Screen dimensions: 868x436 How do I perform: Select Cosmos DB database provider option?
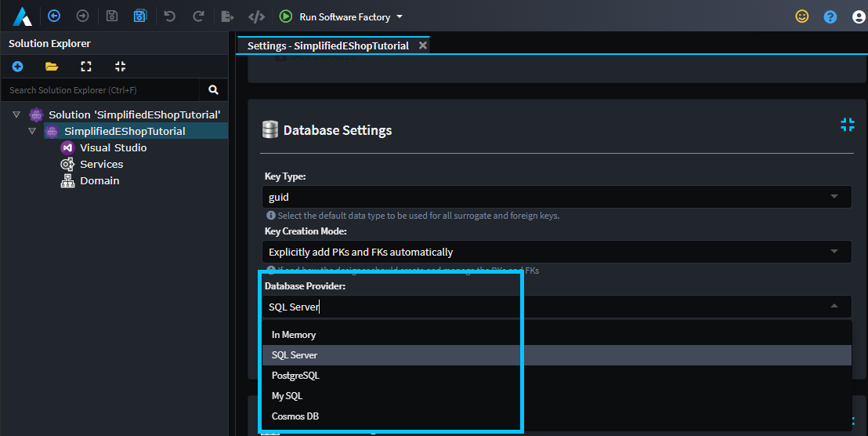(x=556, y=416)
